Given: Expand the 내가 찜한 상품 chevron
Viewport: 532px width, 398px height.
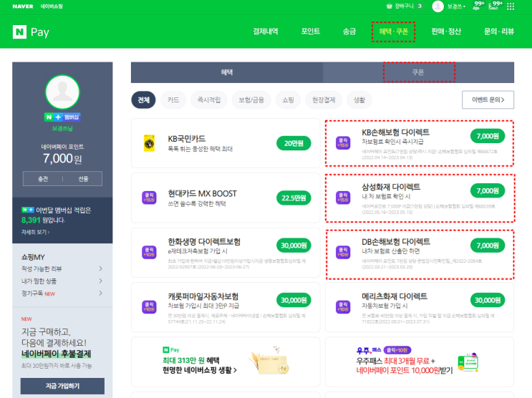Looking at the screenshot, I should click(100, 281).
